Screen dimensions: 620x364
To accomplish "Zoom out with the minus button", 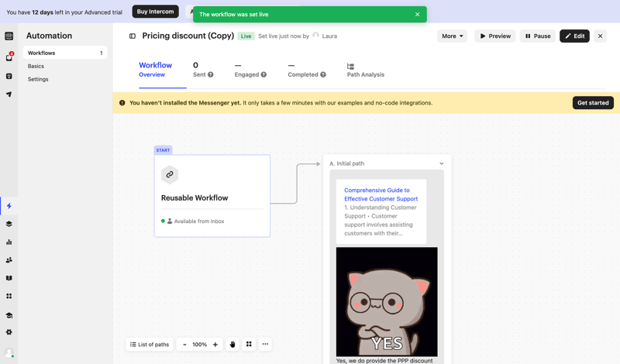I will click(184, 345).
